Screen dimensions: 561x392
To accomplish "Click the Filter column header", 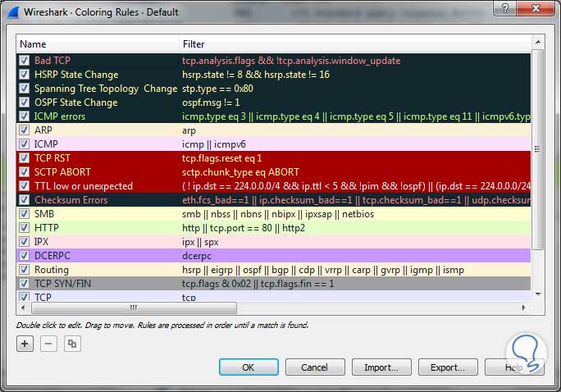I will click(x=355, y=44).
